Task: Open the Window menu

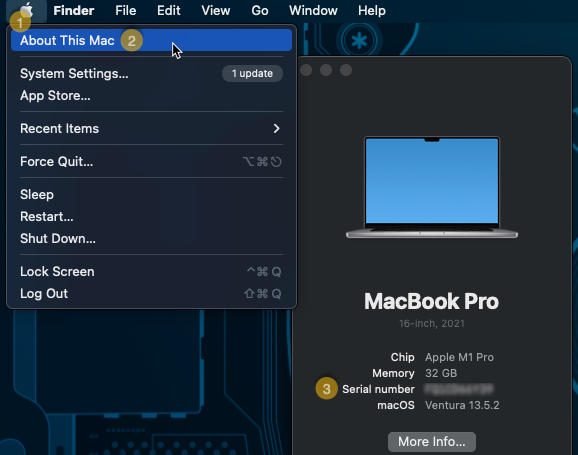Action: [x=313, y=11]
